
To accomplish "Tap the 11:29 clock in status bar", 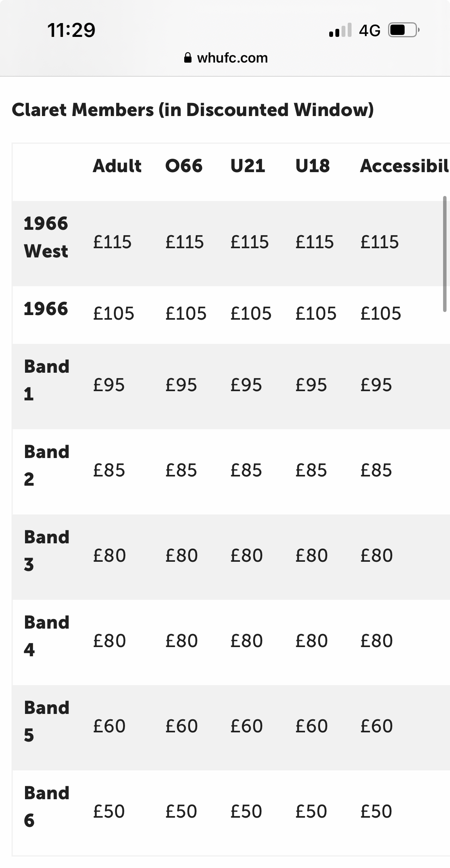I will (71, 30).
